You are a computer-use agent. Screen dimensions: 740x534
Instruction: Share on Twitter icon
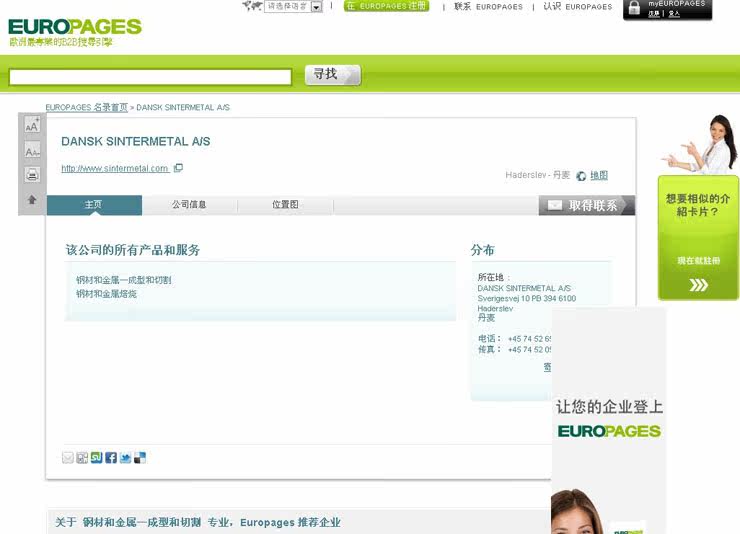125,458
